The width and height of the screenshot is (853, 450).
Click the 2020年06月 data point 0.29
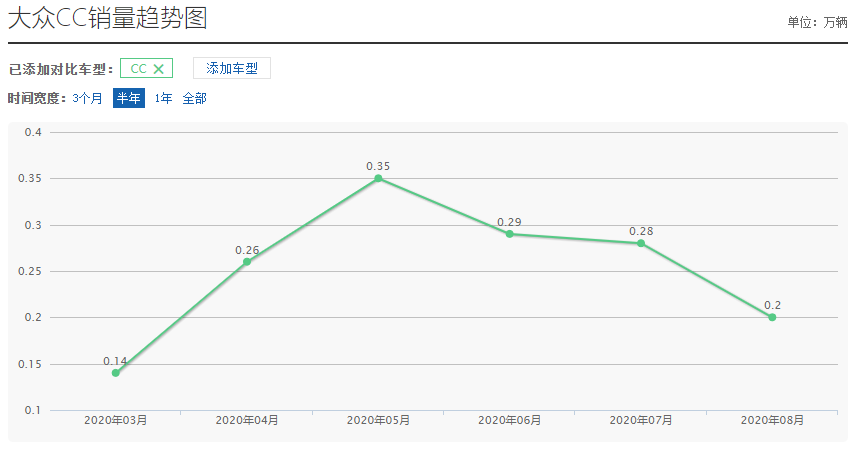509,234
